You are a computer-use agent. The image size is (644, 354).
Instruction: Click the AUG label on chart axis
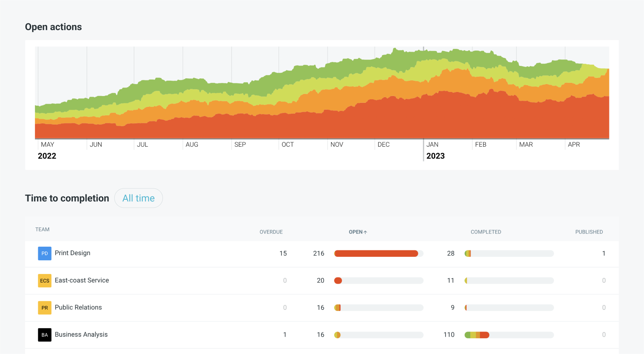click(x=192, y=145)
